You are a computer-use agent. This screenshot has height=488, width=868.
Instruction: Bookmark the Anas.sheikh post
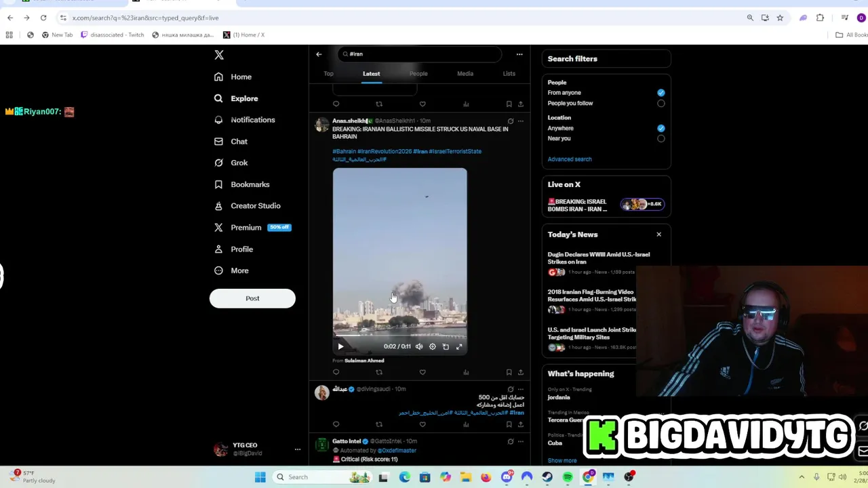[x=509, y=372]
